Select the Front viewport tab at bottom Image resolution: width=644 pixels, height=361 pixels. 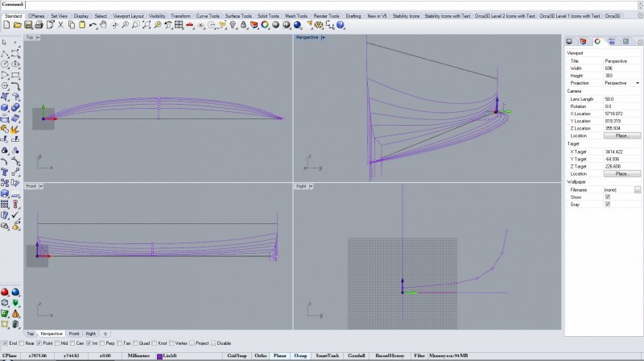pyautogui.click(x=73, y=333)
